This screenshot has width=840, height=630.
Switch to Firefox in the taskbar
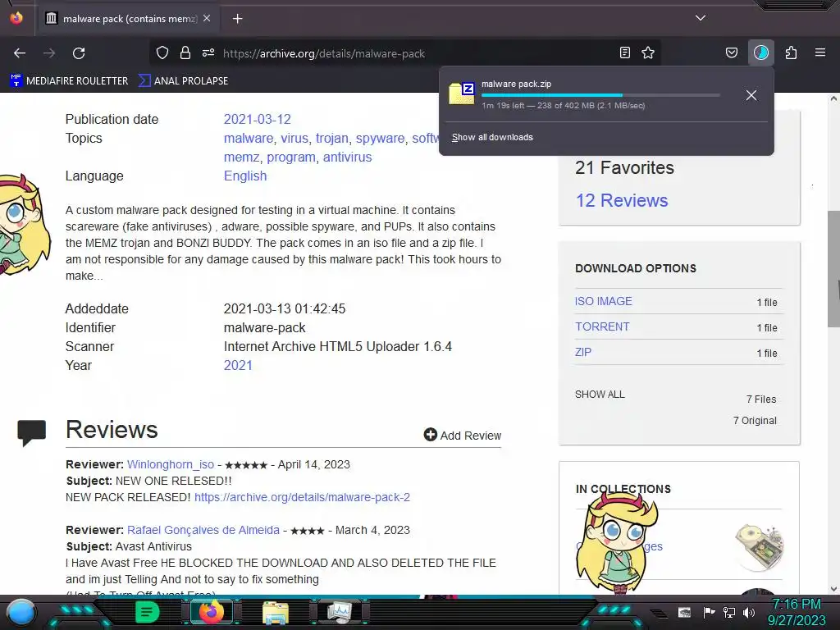pyautogui.click(x=211, y=612)
